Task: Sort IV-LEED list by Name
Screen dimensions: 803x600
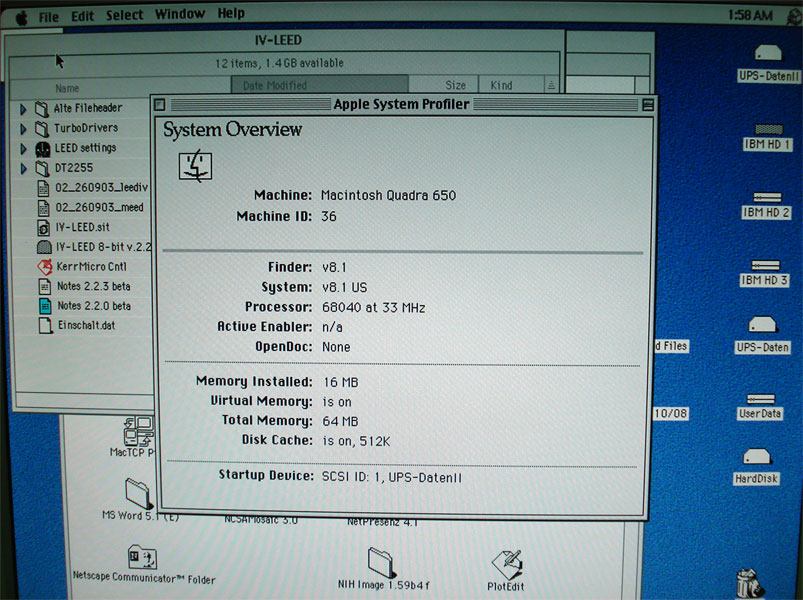Action: pyautogui.click(x=67, y=88)
